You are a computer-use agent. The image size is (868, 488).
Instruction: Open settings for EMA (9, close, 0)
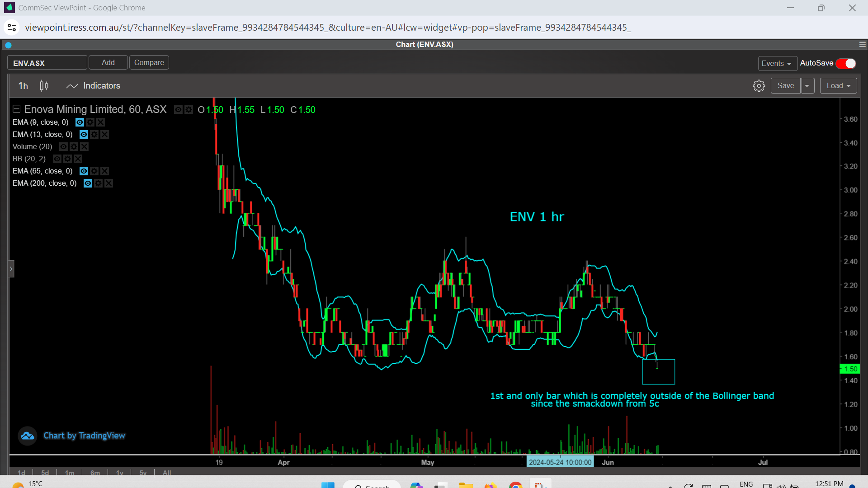[90, 122]
